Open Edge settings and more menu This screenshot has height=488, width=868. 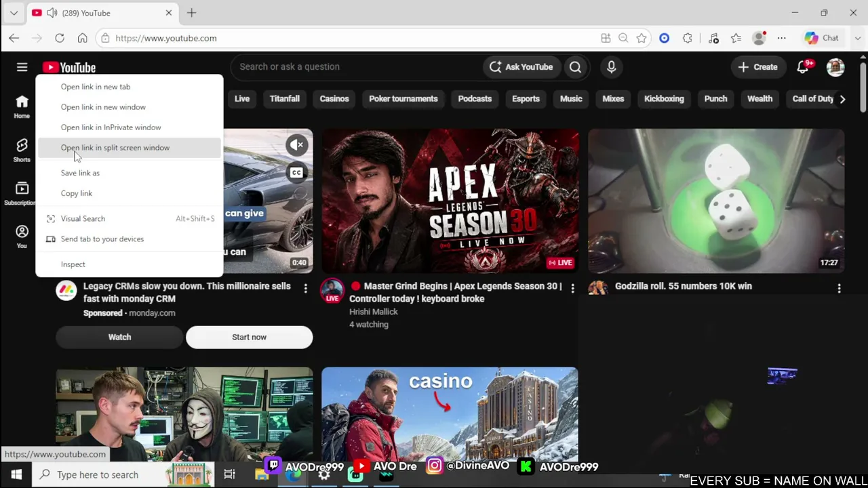pos(782,38)
